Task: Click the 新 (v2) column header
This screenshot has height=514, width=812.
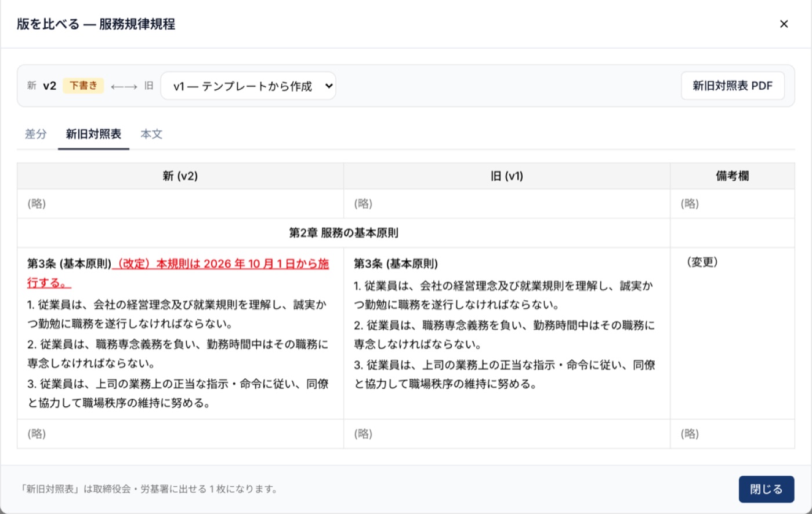Action: pos(180,176)
